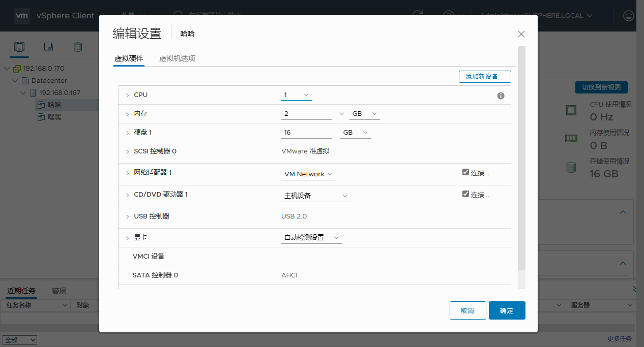This screenshot has width=644, height=347.
Task: Open the VM Network dropdown
Action: pyautogui.click(x=308, y=174)
